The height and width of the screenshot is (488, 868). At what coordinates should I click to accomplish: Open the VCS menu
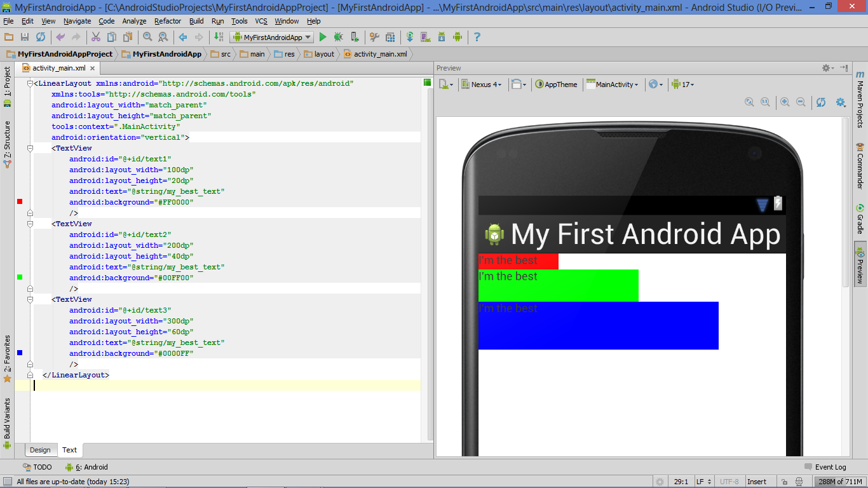click(x=261, y=21)
